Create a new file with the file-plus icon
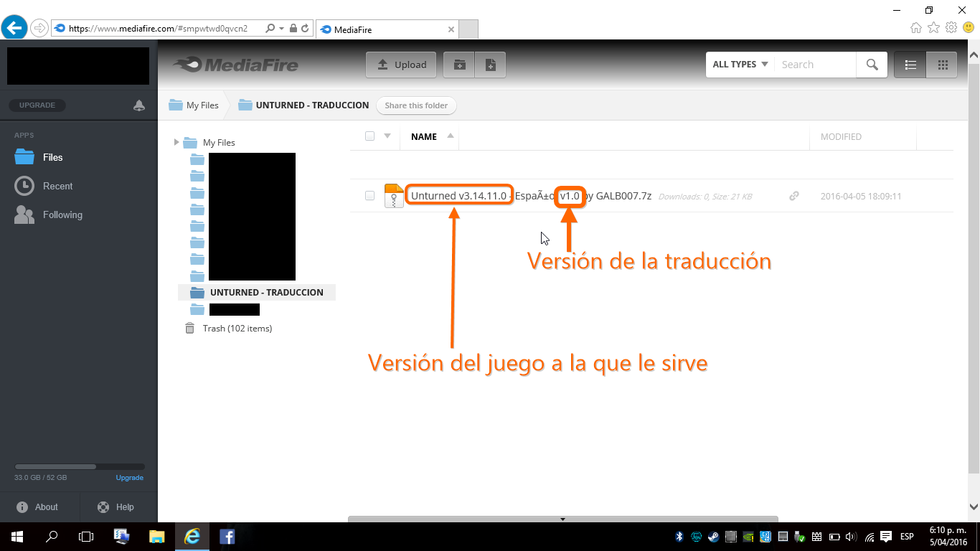 pos(491,65)
